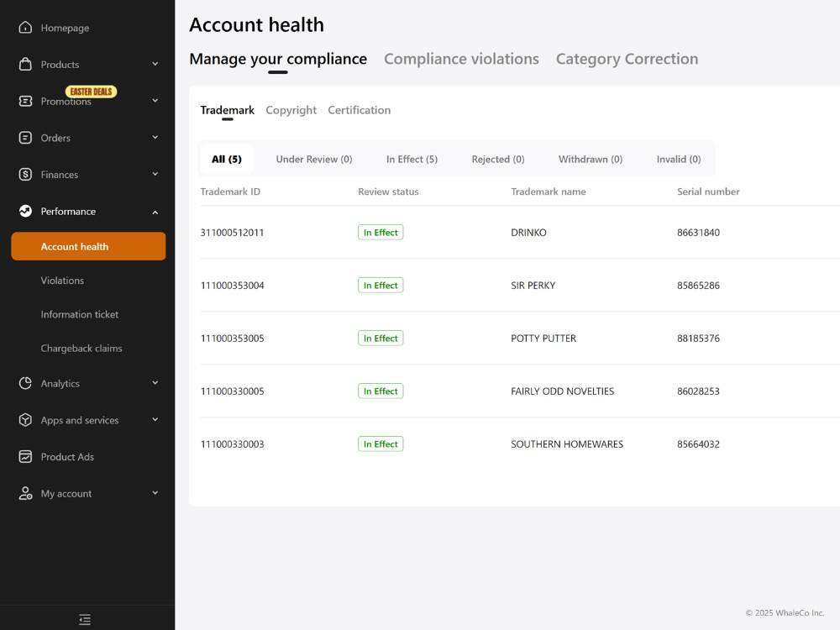This screenshot has width=840, height=630.
Task: Expand the Apps and services chevron
Action: coord(155,420)
